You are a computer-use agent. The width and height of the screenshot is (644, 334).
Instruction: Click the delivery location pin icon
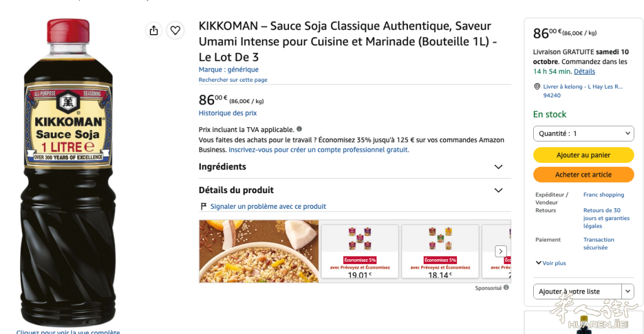537,87
